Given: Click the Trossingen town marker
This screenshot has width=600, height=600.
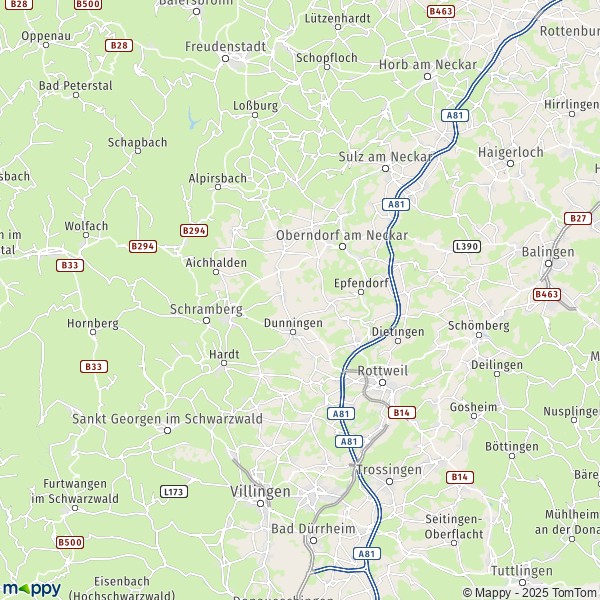Looking at the screenshot, I should pyautogui.click(x=390, y=481).
